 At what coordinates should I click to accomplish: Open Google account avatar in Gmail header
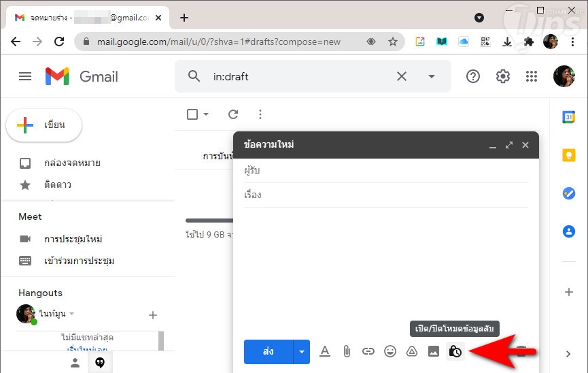[x=564, y=76]
